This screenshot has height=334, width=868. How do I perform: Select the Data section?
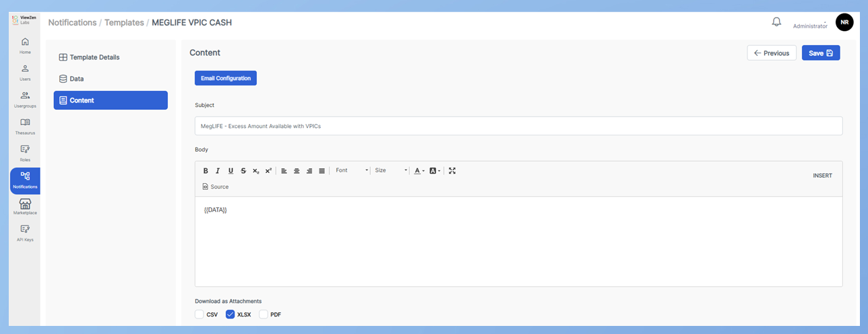77,79
